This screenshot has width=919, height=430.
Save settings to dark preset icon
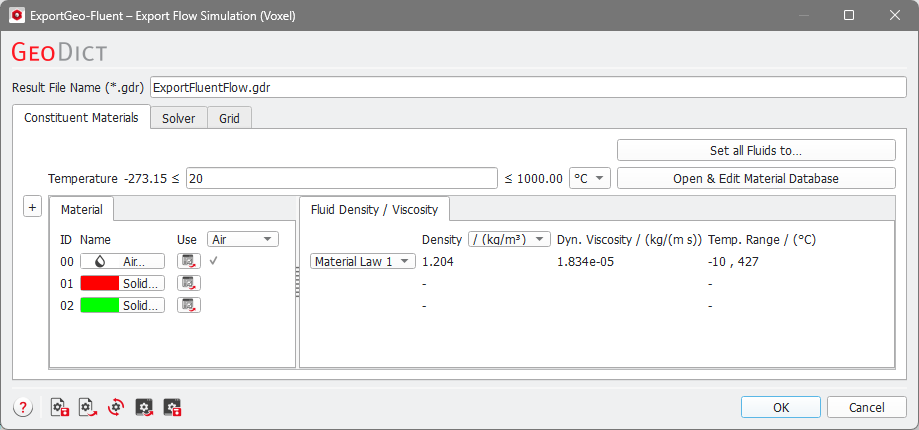point(172,407)
